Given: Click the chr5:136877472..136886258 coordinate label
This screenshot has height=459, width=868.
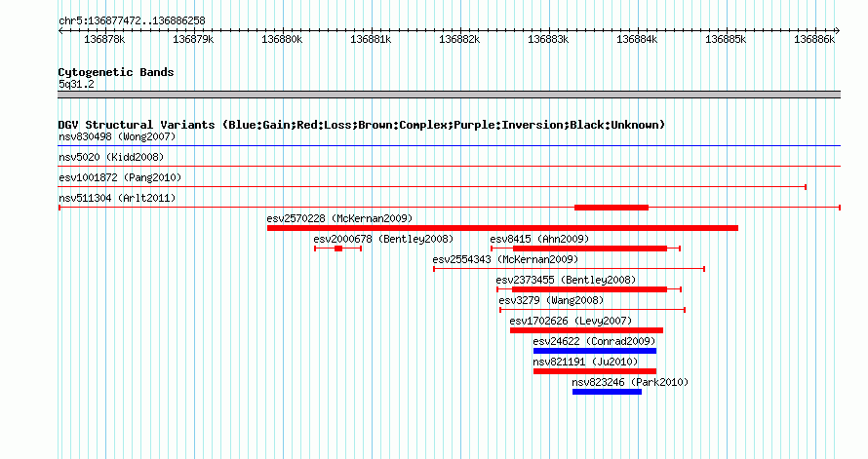Looking at the screenshot, I should tap(132, 21).
